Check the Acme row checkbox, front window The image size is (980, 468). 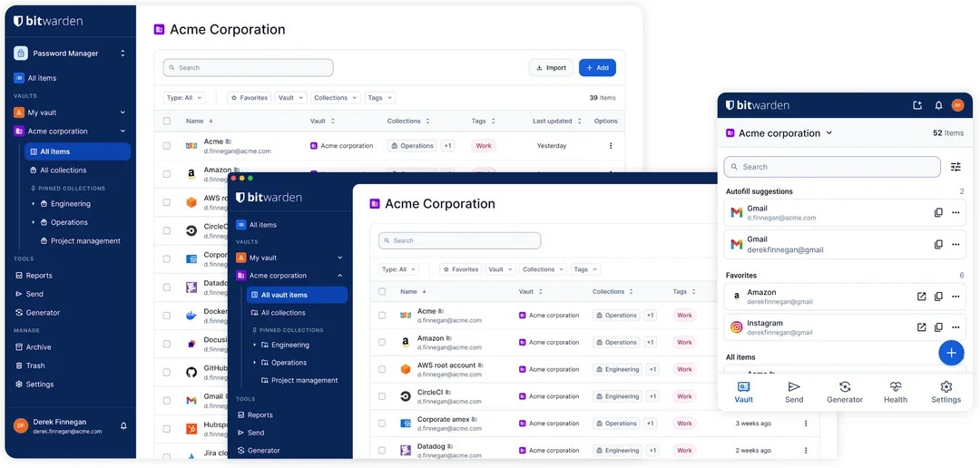[x=382, y=316]
